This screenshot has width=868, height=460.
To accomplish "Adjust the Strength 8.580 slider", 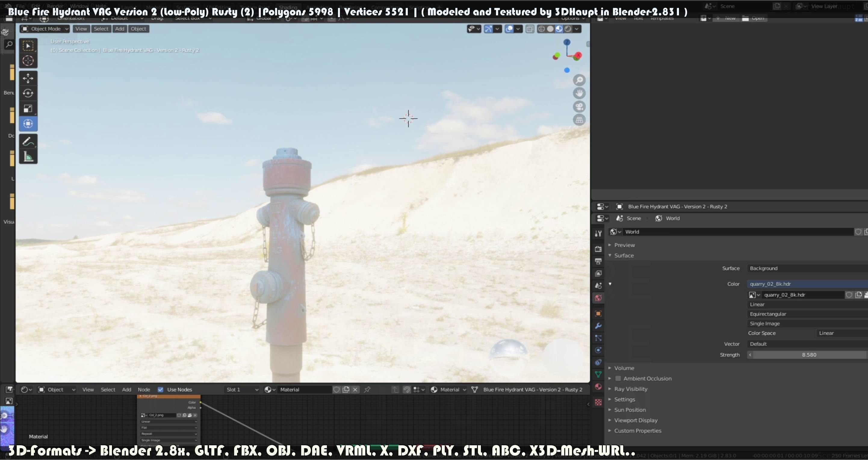I will tap(809, 355).
